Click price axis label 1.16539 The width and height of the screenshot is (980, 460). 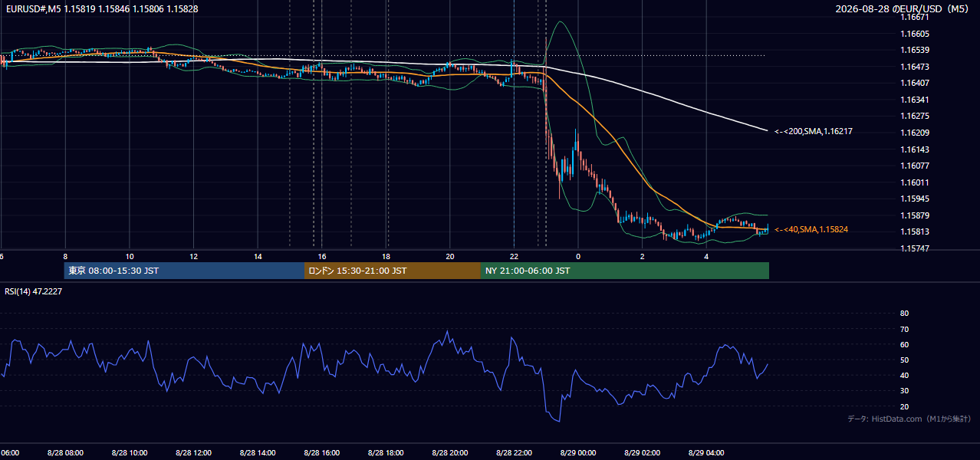[x=914, y=50]
